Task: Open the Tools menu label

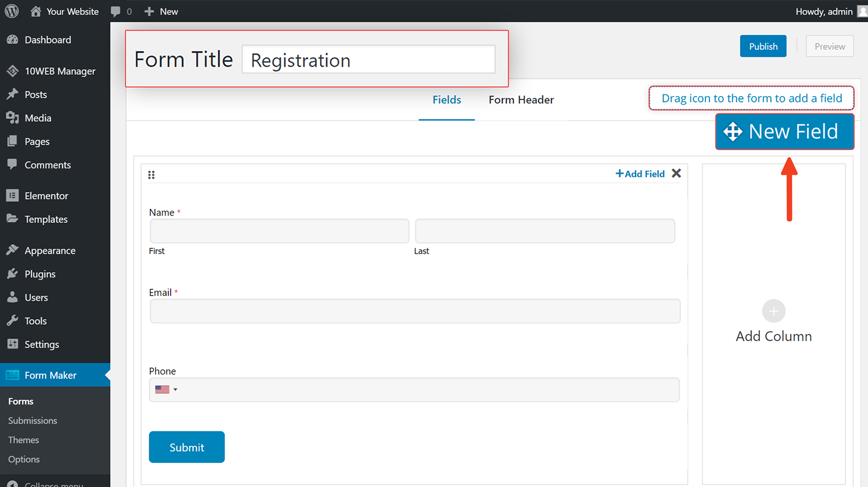Action: (x=36, y=321)
